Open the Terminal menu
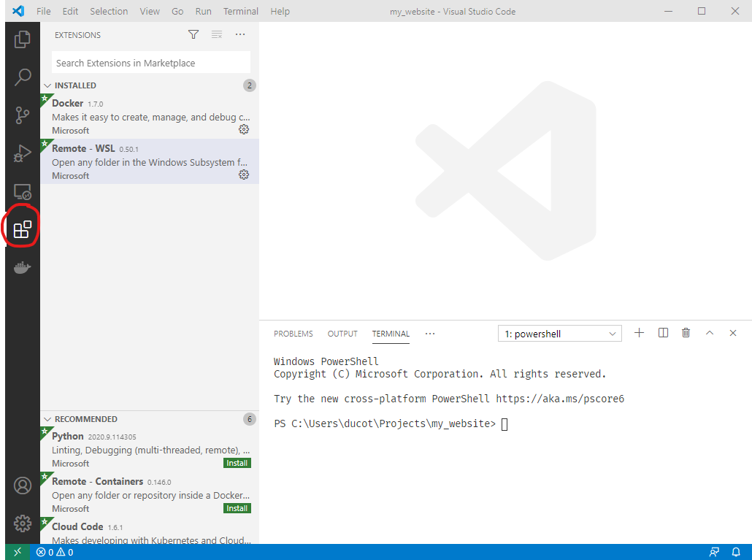Image resolution: width=752 pixels, height=560 pixels. coord(240,11)
